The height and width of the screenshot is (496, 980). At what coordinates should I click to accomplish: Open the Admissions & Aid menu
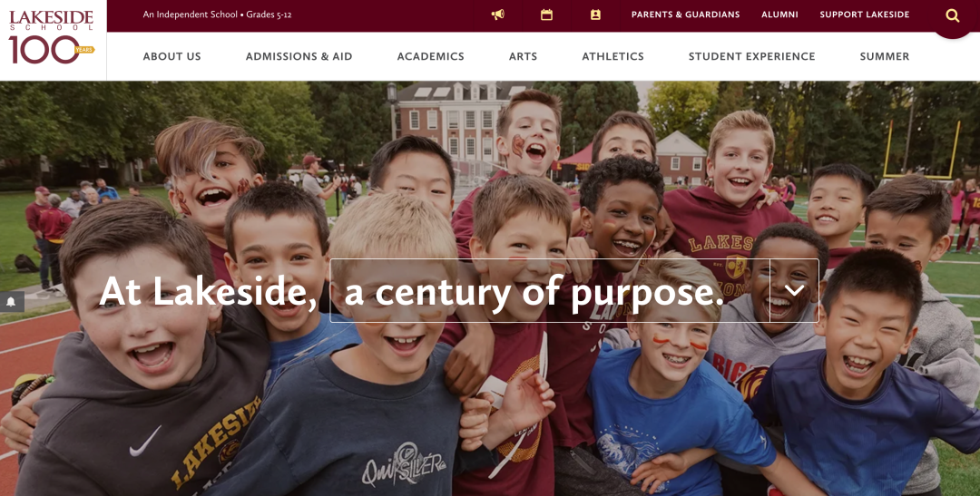click(x=299, y=56)
